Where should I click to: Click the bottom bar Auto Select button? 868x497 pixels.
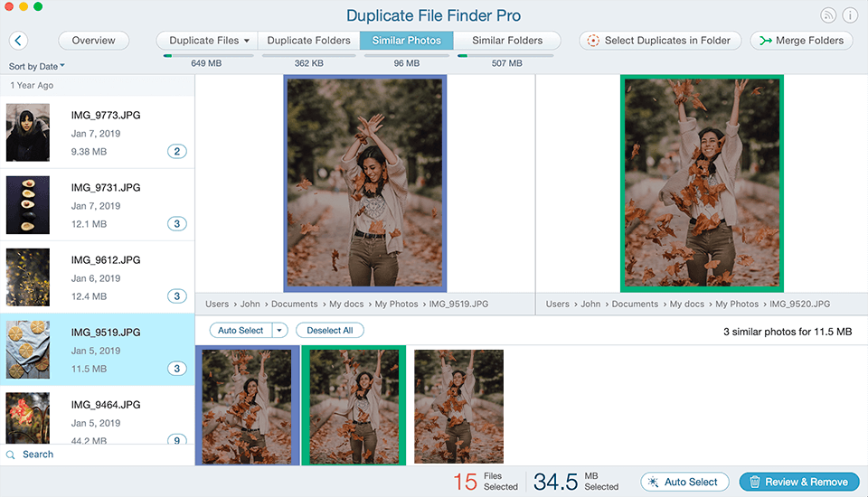(684, 482)
